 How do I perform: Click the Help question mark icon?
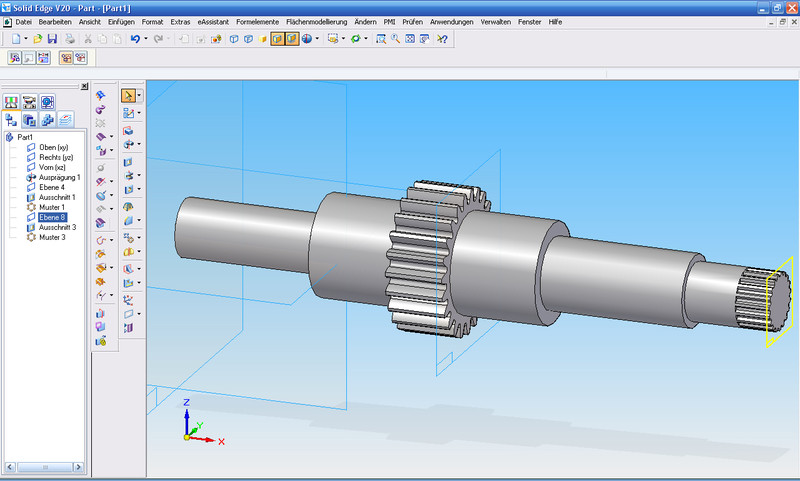[441, 39]
